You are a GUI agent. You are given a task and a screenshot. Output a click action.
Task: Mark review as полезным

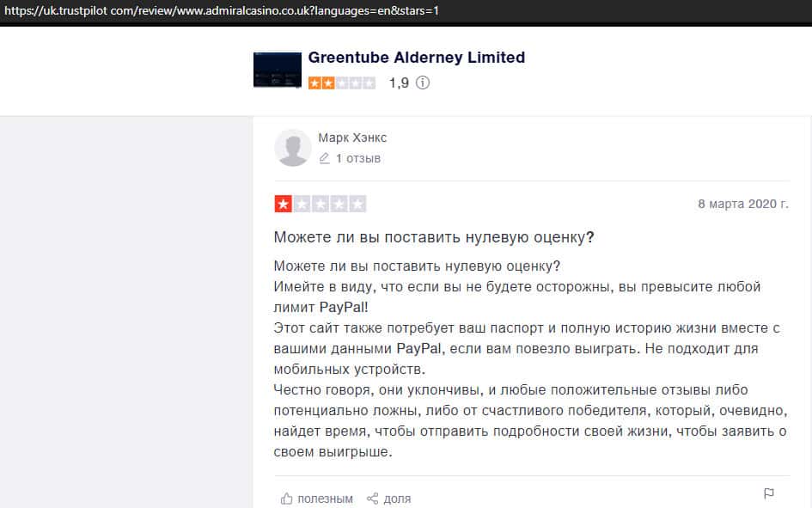click(x=316, y=499)
